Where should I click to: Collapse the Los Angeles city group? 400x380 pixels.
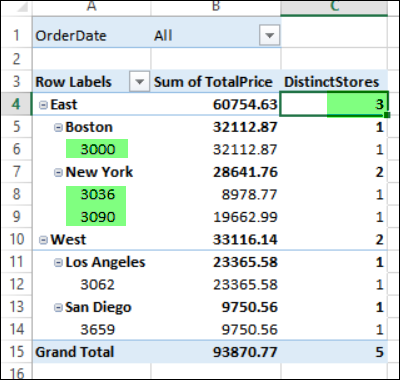tap(58, 263)
